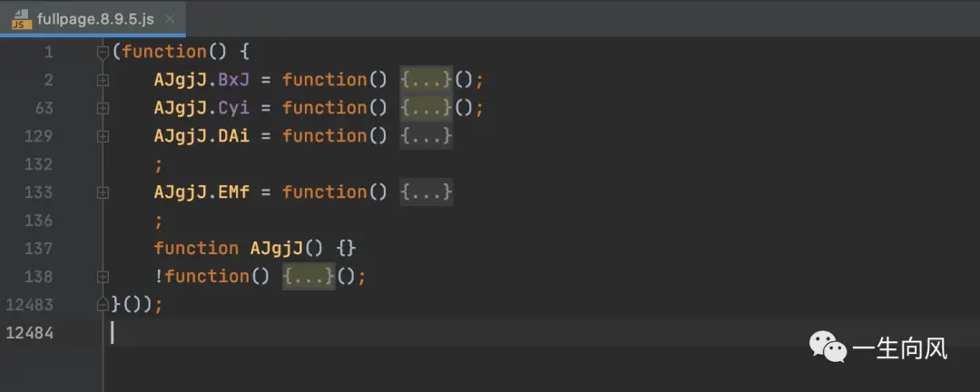Expand folded {...} block after !function()
Image resolution: width=980 pixels, height=392 pixels.
point(309,277)
